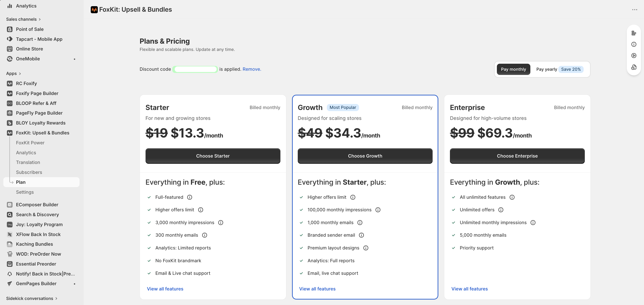Show info for Growth's Premium layout designs

(366, 248)
